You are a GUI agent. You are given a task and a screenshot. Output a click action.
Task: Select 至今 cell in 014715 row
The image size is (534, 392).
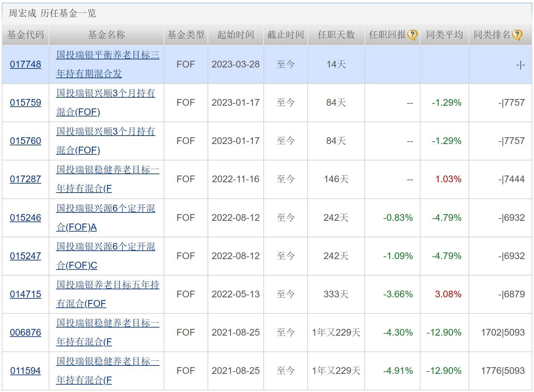(285, 294)
